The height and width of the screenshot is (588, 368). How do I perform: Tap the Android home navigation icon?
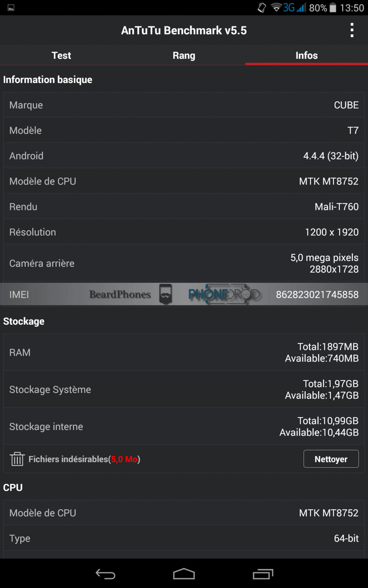click(184, 574)
